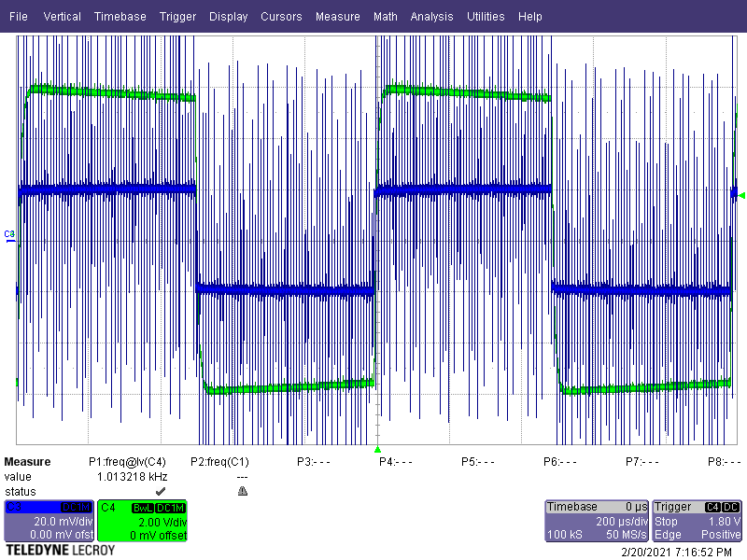
Task: Click the 1.80 V trigger level value
Action: coord(724,522)
